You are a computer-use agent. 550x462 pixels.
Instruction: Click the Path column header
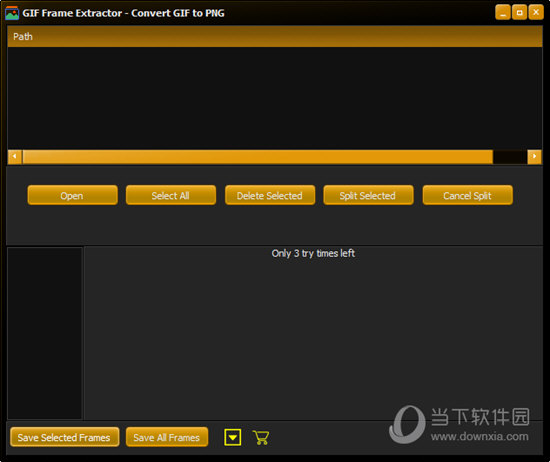(x=275, y=36)
